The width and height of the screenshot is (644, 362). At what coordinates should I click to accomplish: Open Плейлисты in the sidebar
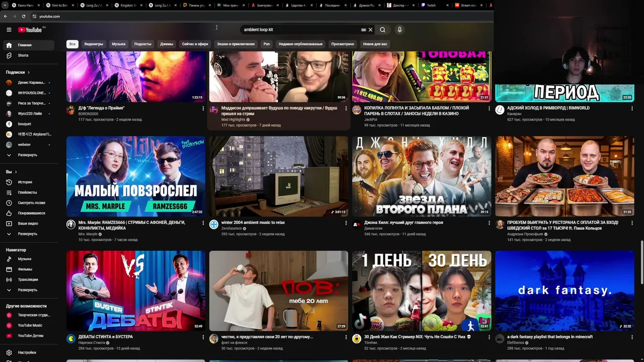[x=29, y=193]
